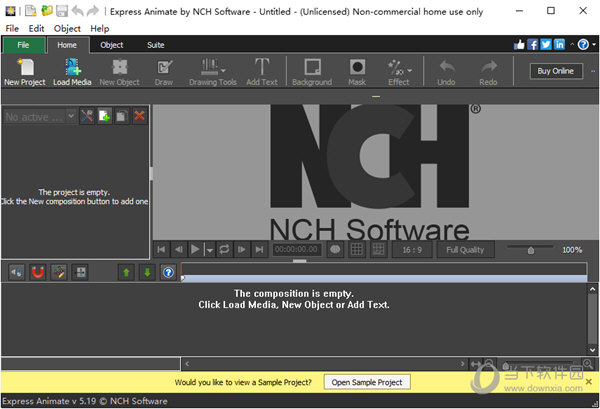Viewport: 600px width, 409px height.
Task: Click the blue help icon in ribbon corner
Action: pyautogui.click(x=583, y=45)
